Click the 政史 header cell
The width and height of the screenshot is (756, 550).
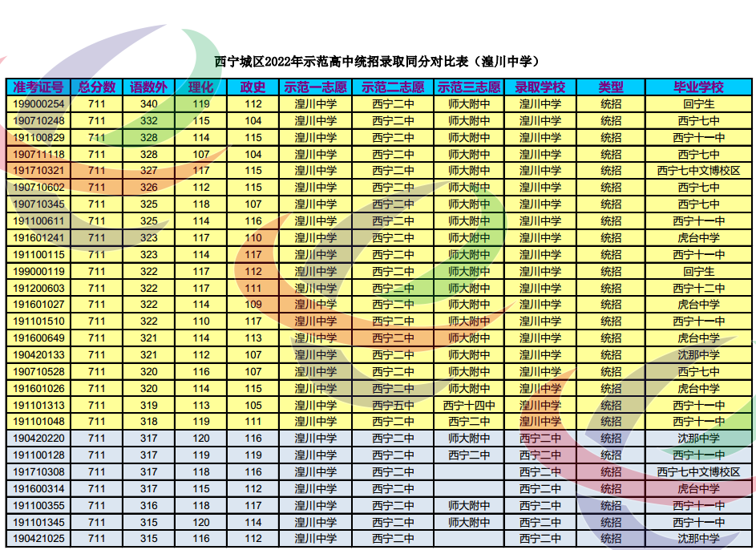coord(253,87)
